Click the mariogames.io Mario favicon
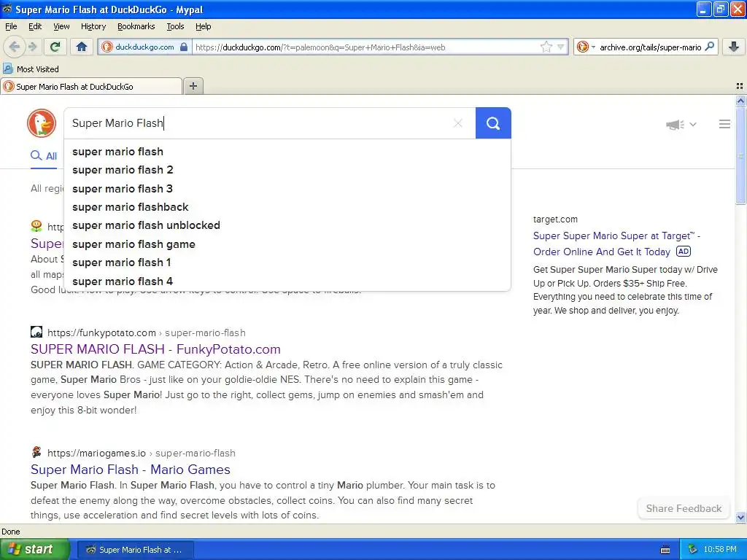The width and height of the screenshot is (747, 560). pyautogui.click(x=36, y=452)
